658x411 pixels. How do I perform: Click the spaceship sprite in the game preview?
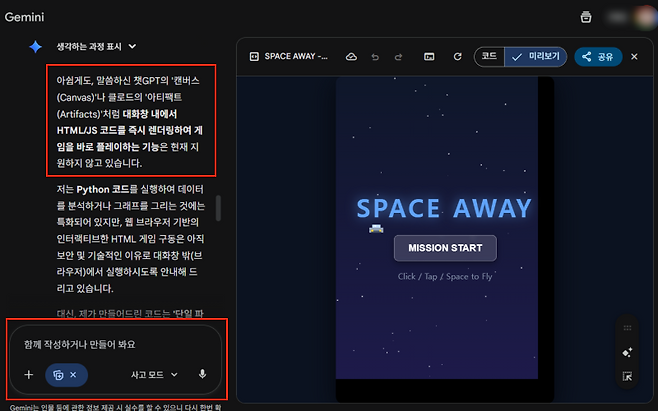coord(376,228)
